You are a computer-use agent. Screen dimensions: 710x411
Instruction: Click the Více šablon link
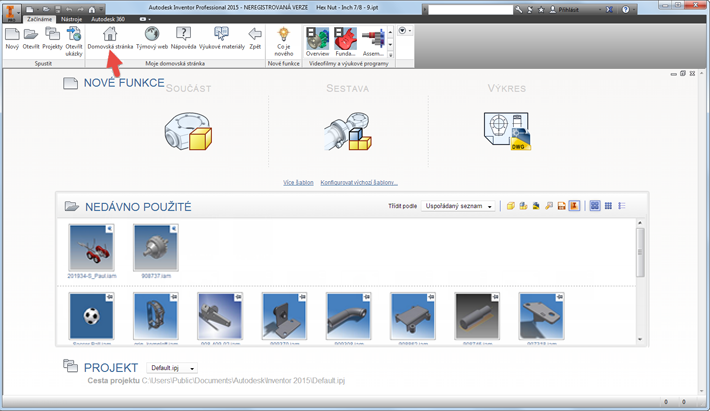pos(298,182)
